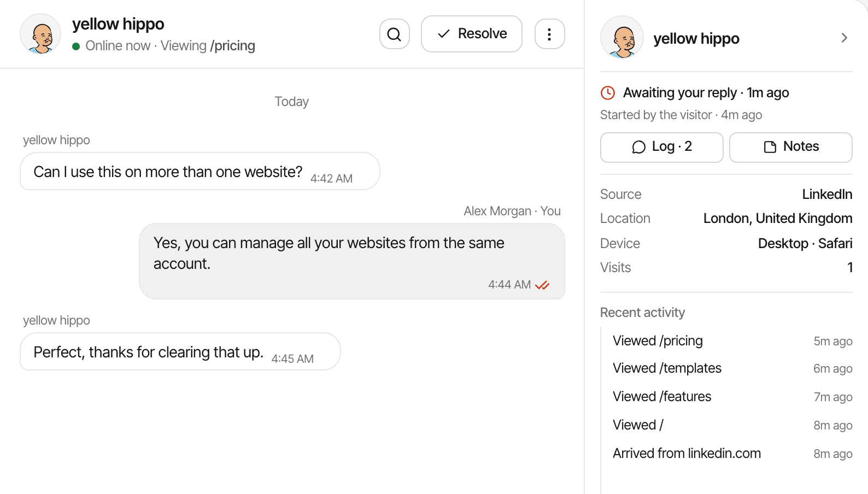
Task: Select the message 'Can I use this on more than one website?'
Action: click(x=200, y=172)
